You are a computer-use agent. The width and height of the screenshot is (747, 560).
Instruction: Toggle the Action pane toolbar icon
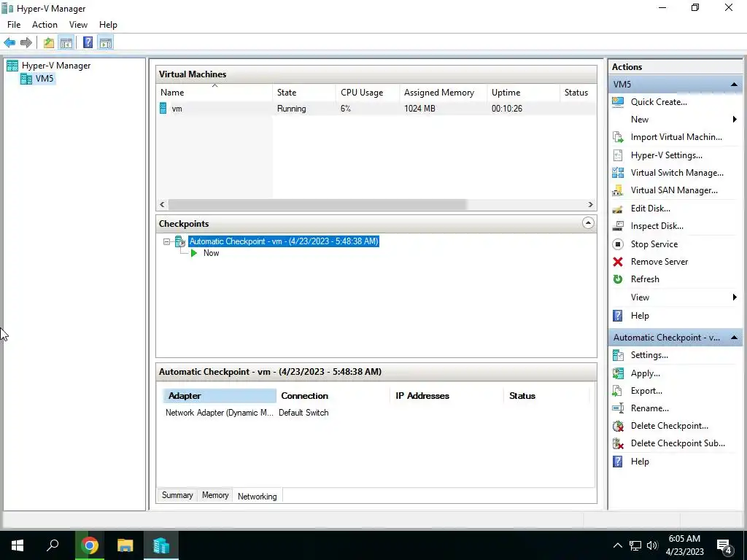pos(106,43)
